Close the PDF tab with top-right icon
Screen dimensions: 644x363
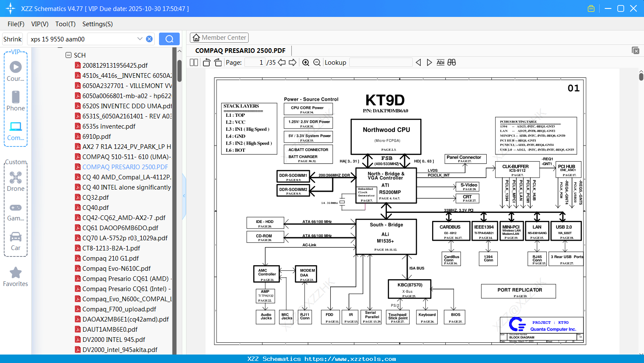636,50
